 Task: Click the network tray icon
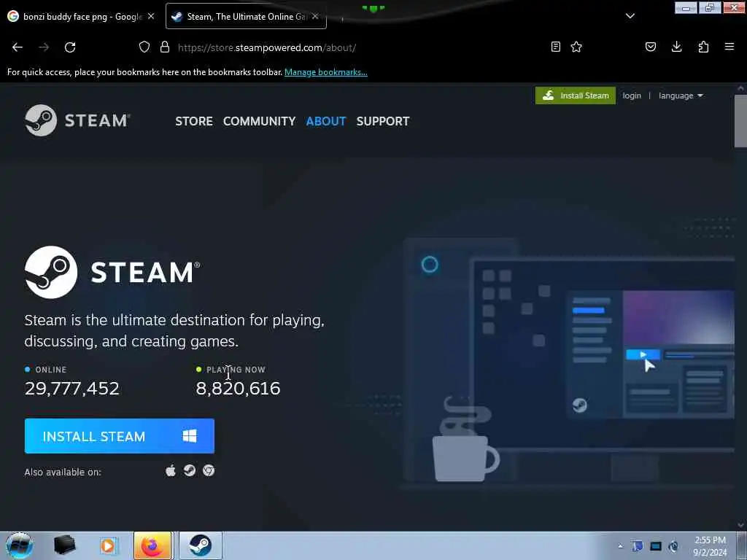coord(656,546)
